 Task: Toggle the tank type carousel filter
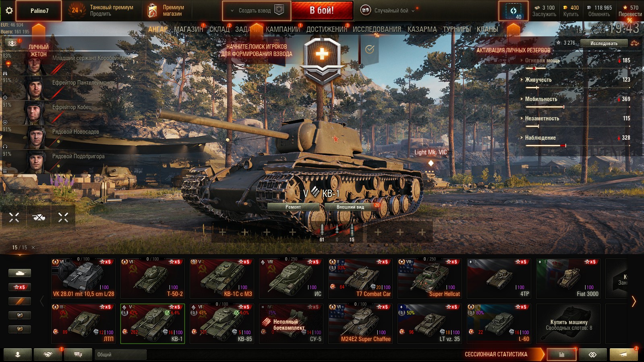click(19, 273)
